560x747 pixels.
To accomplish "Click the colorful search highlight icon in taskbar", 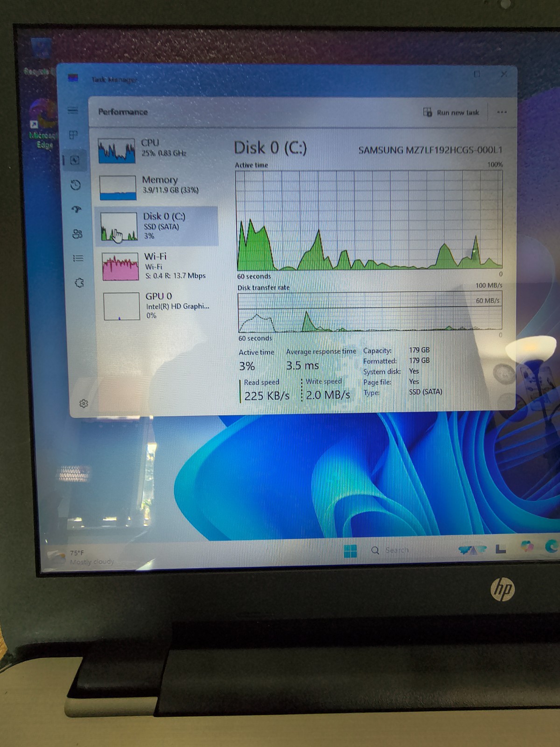I will [x=472, y=550].
